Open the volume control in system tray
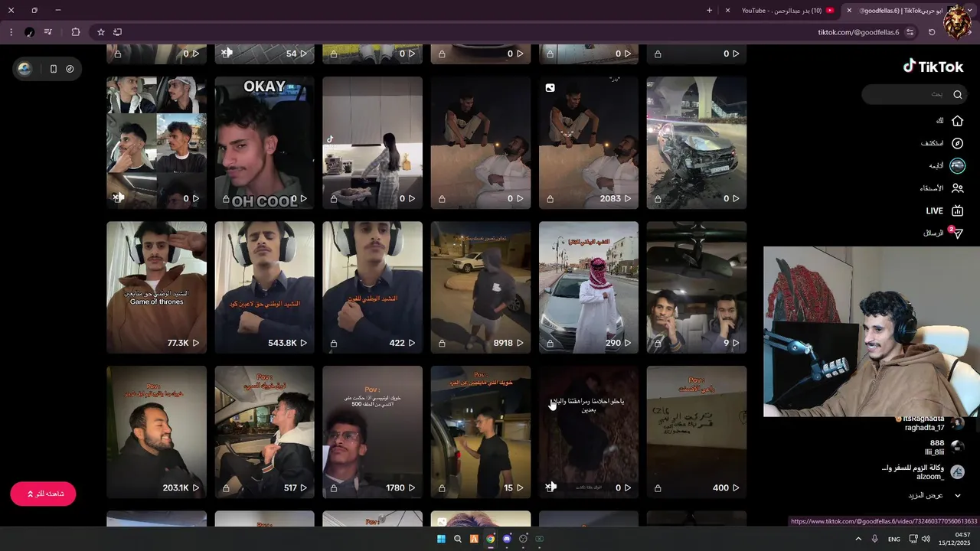Viewport: 980px width, 551px height. click(x=926, y=539)
